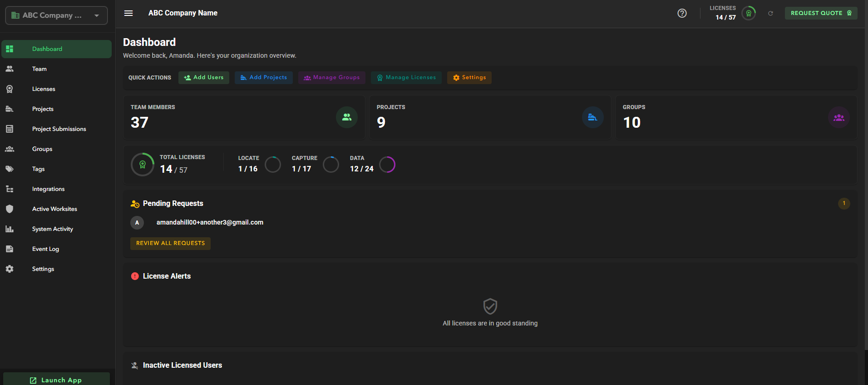Click the Request Quote button
868x385 pixels.
[x=821, y=13]
